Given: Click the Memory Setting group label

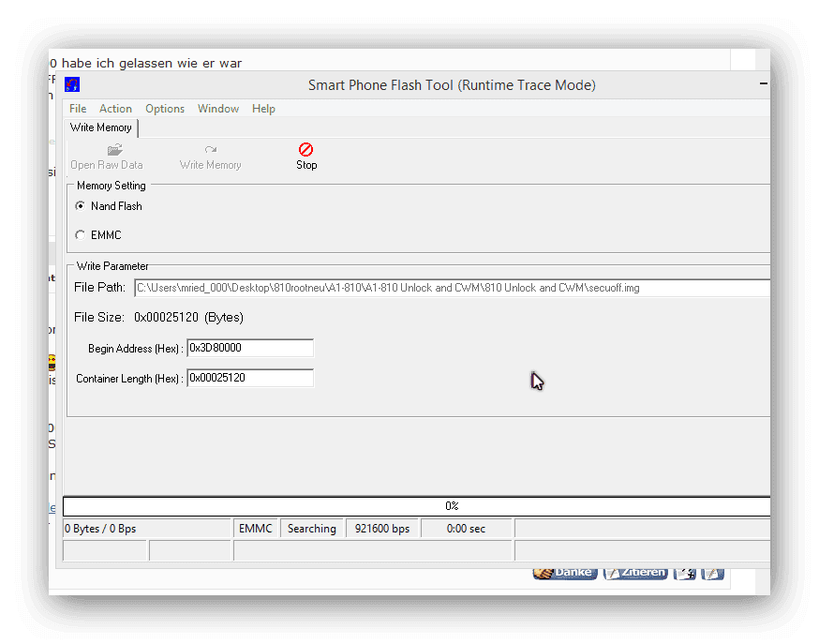Looking at the screenshot, I should tap(112, 186).
